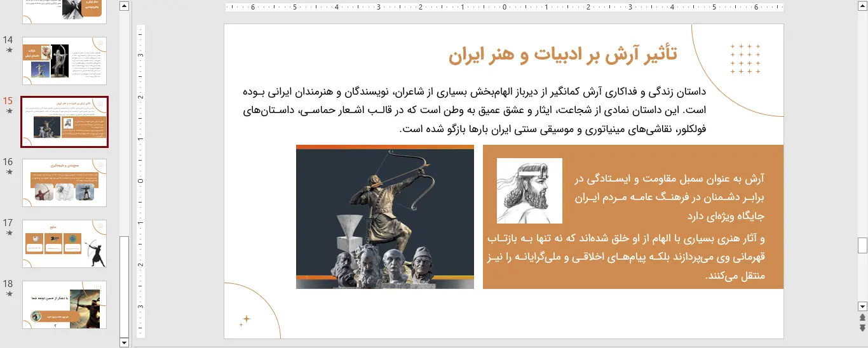The height and width of the screenshot is (348, 868).
Task: Select the plus-sign grid decoration on slide
Action: point(745,59)
